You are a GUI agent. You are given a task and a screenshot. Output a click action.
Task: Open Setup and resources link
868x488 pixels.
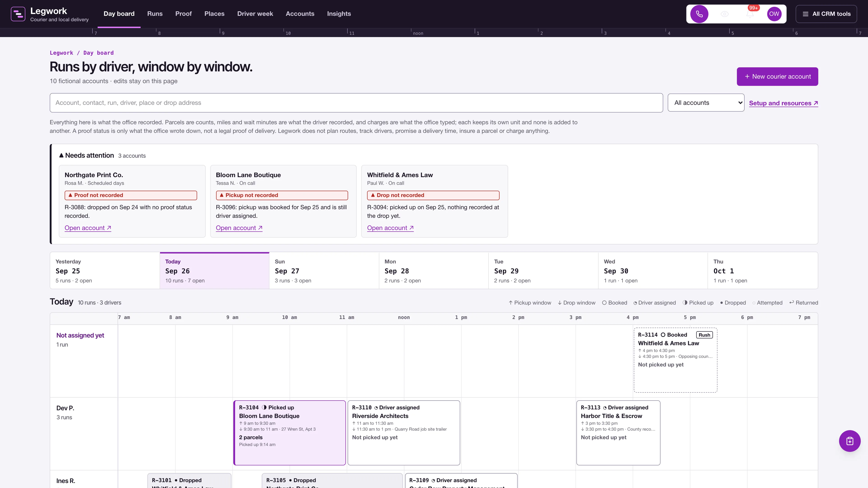click(783, 103)
